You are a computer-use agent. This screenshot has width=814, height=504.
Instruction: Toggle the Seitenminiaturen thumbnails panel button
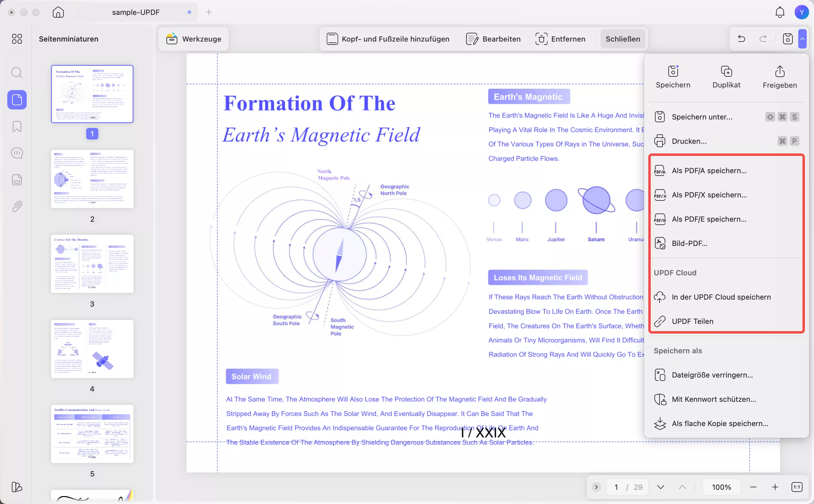[x=17, y=100]
